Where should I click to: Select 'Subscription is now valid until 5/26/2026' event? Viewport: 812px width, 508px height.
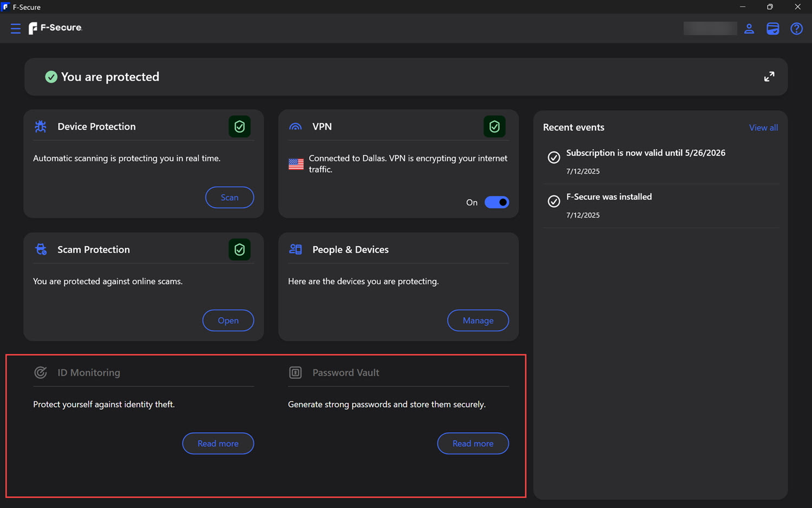[646, 153]
